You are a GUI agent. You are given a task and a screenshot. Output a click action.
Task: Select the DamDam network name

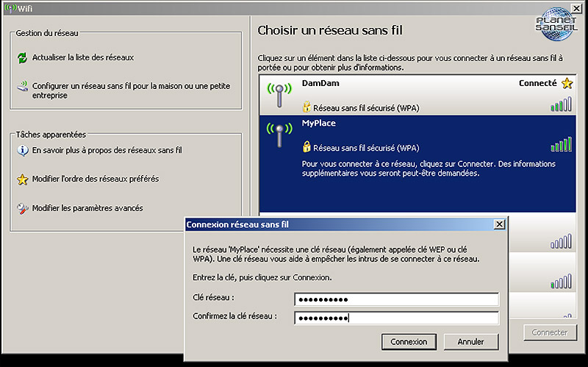[320, 83]
